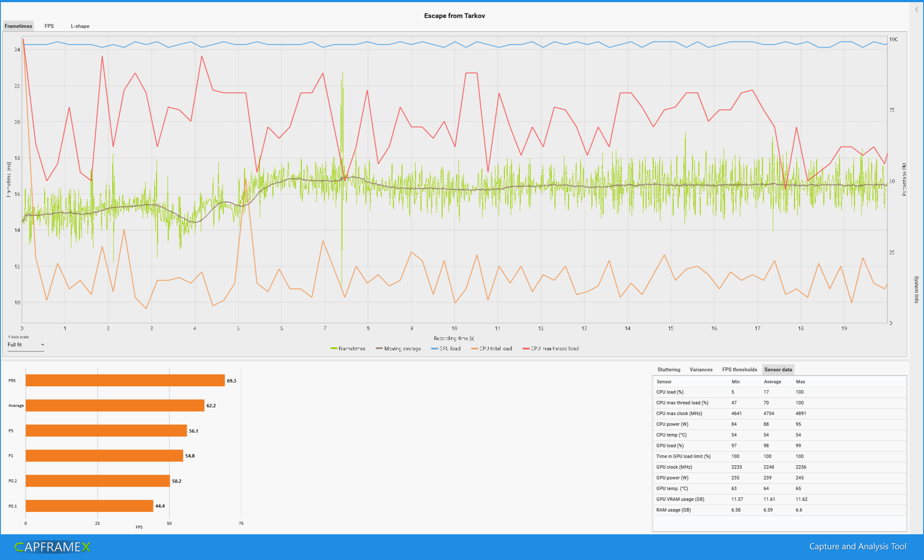This screenshot has height=560, width=924.
Task: Click the Recording time axis label
Action: 454,338
